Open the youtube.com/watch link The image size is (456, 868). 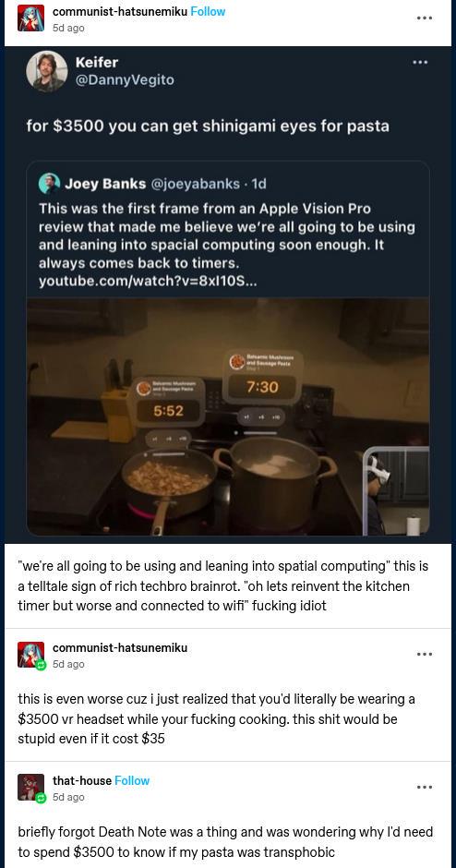(x=148, y=282)
